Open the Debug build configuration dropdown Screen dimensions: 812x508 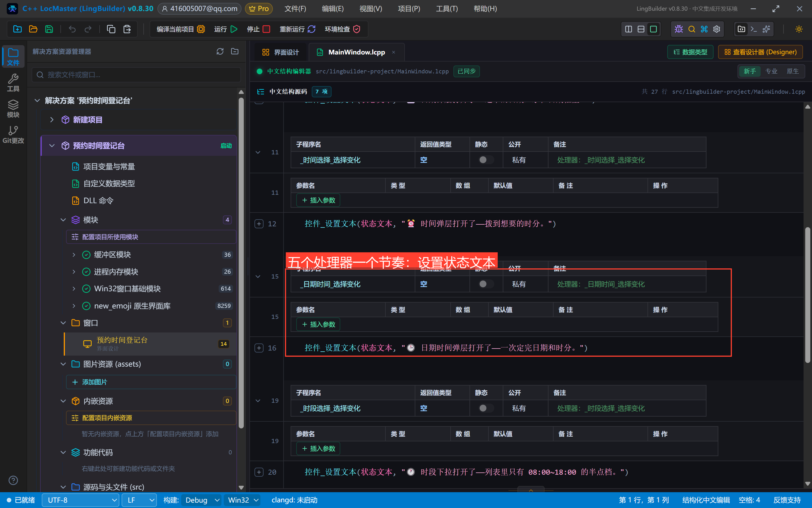[x=201, y=500]
